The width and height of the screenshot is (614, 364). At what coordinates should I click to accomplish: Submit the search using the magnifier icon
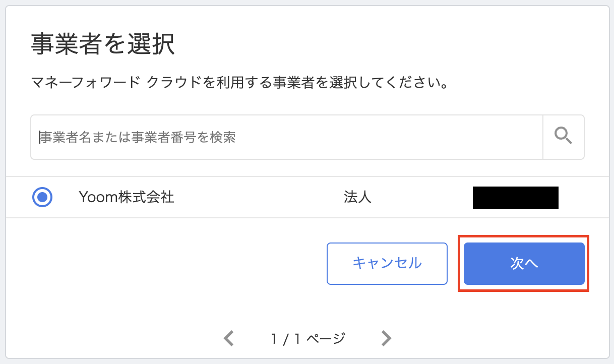tap(563, 137)
